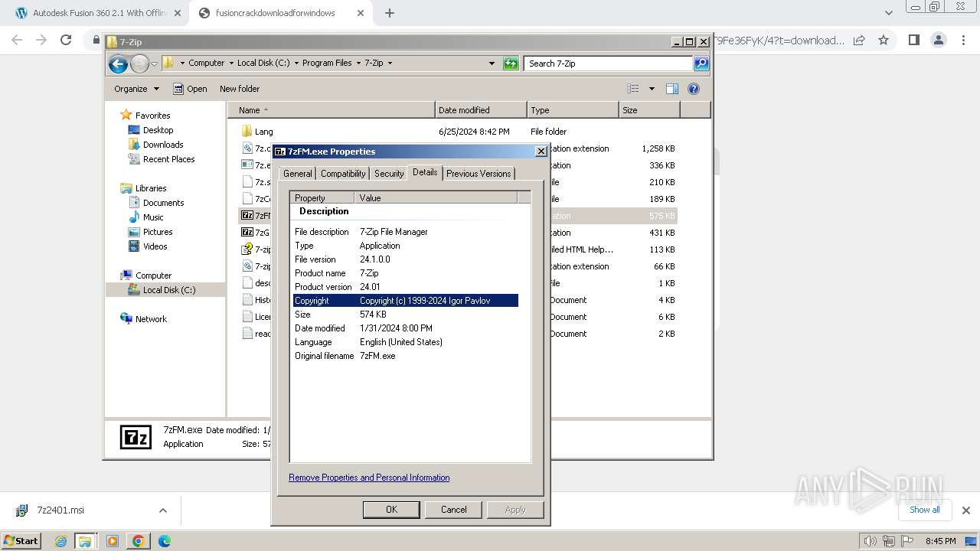Click the Chrome reload icon
The width and height of the screenshot is (980, 551).
[x=66, y=40]
